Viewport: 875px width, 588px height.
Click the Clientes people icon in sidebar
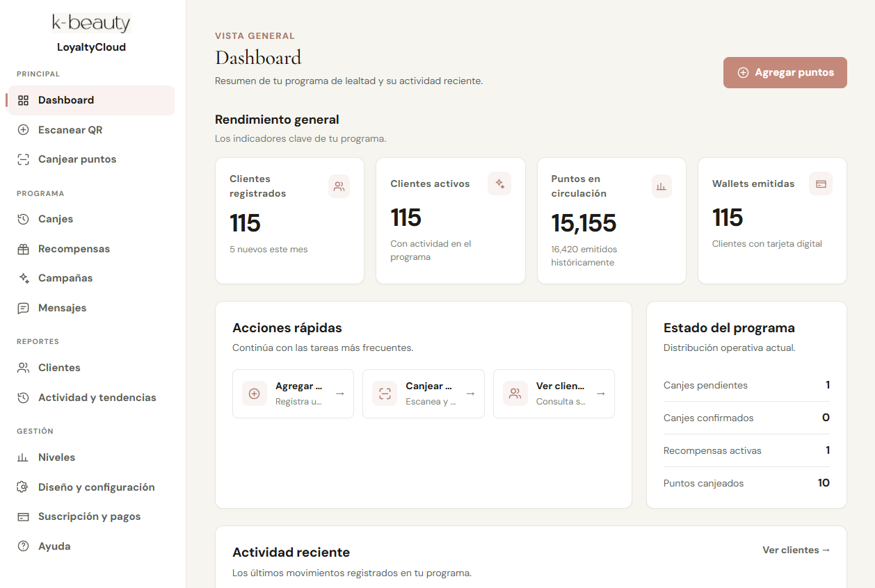click(x=23, y=368)
